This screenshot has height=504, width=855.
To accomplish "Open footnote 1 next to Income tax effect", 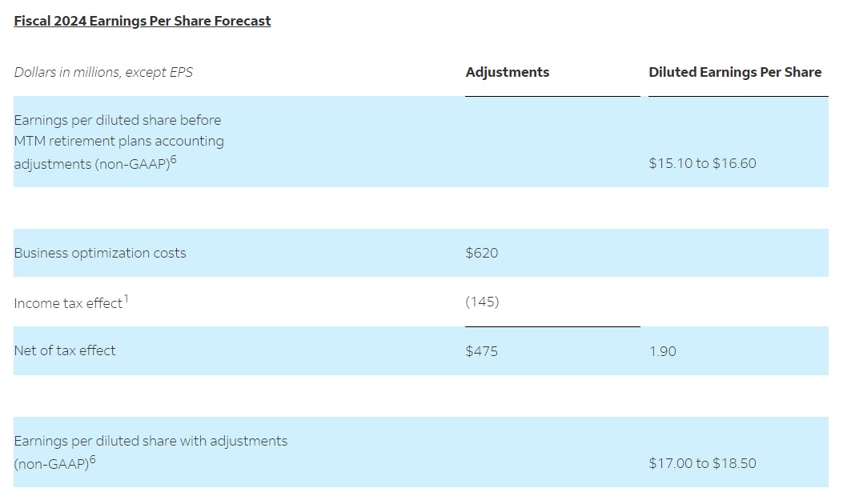I will tap(126, 298).
